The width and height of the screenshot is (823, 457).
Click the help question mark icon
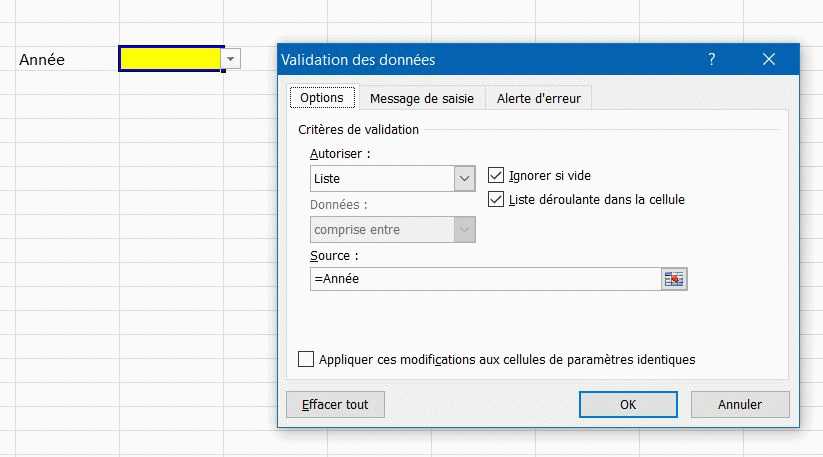tap(712, 60)
